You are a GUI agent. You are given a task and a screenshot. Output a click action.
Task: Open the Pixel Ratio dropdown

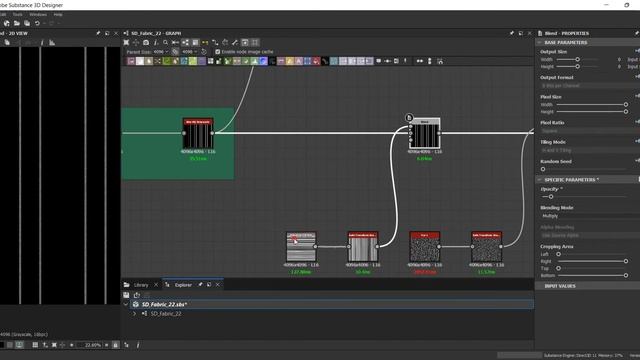tap(590, 131)
